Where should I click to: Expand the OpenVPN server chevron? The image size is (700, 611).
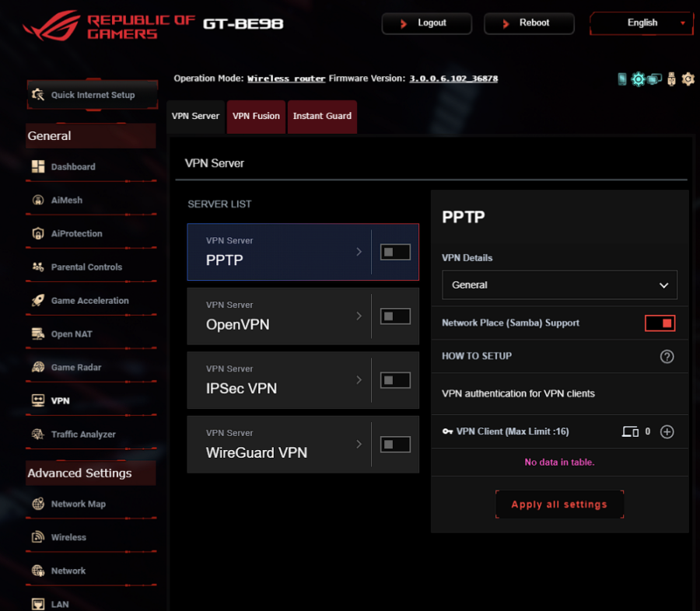click(359, 316)
